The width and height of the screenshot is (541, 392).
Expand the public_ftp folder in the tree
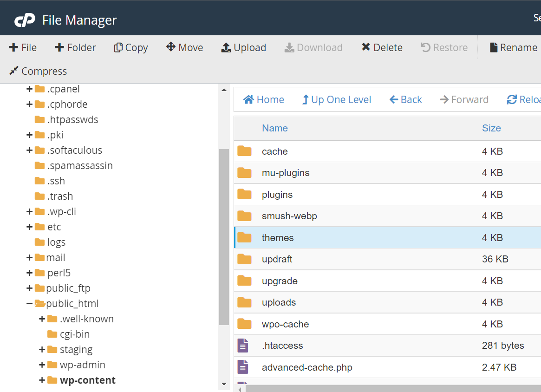pyautogui.click(x=29, y=288)
